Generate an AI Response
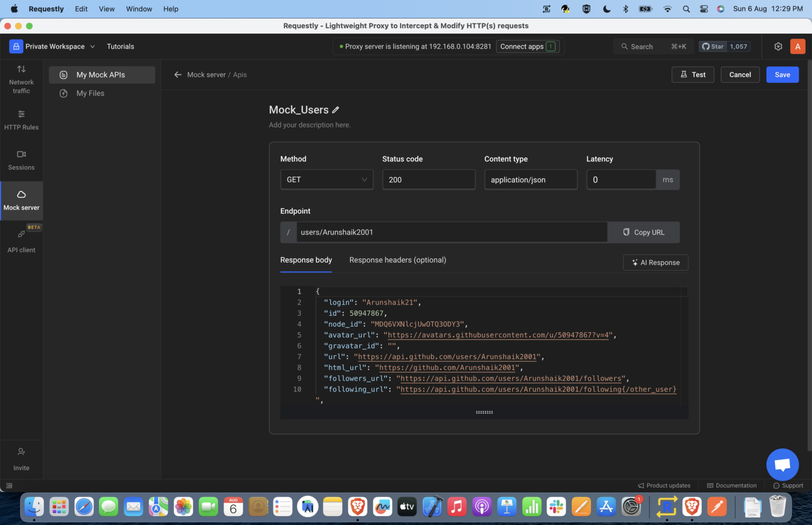This screenshot has width=812, height=525. (x=656, y=262)
